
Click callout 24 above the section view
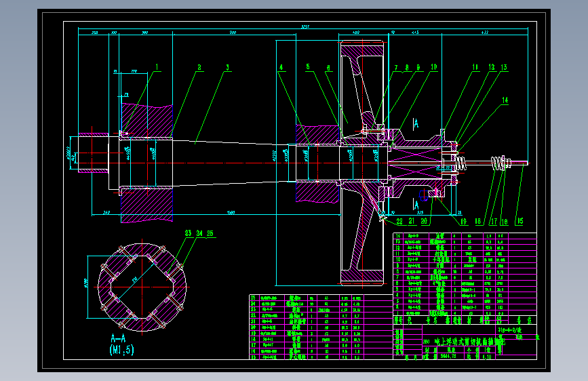point(199,233)
